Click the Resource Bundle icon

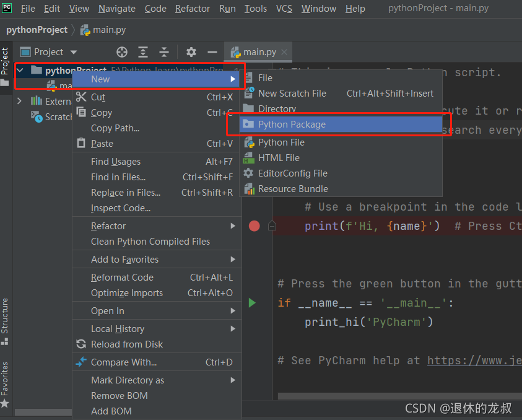249,189
